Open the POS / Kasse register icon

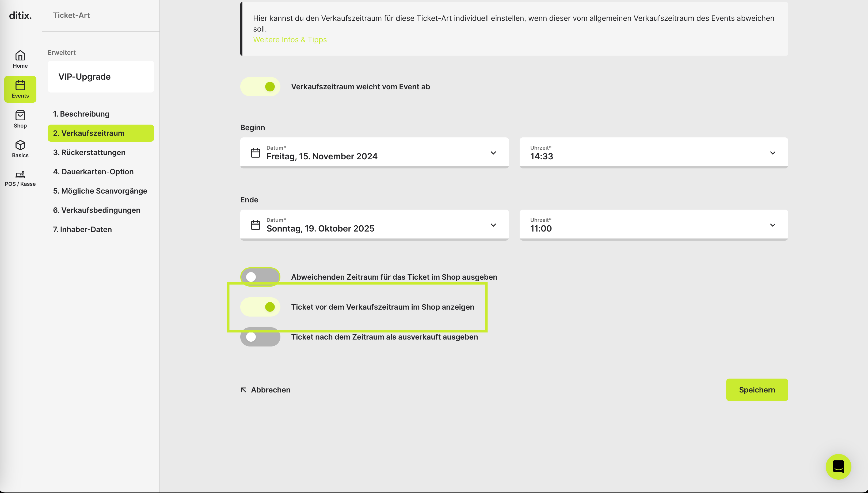[x=20, y=175]
